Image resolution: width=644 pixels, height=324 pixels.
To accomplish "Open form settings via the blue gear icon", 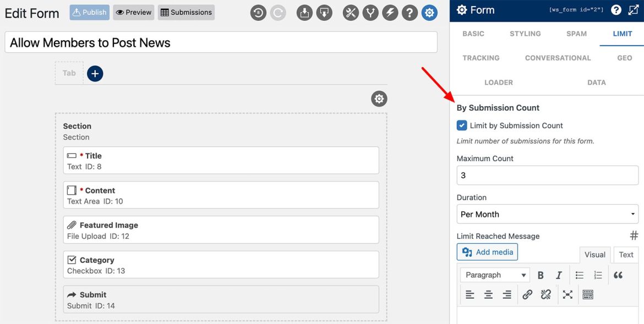I will click(429, 12).
